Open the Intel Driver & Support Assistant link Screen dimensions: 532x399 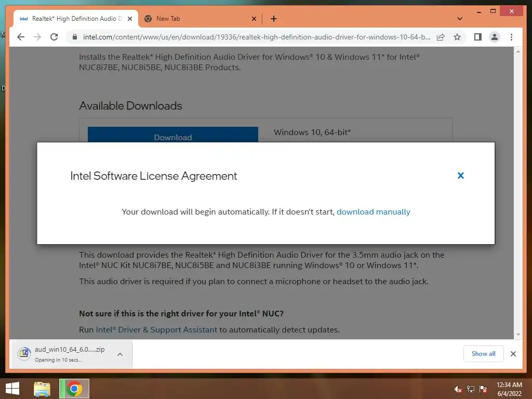point(156,329)
